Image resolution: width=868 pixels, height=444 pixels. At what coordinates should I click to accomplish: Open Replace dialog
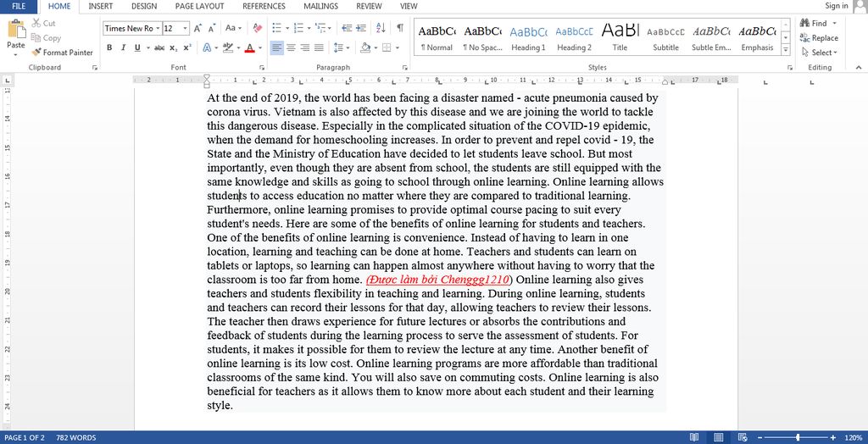coord(819,38)
